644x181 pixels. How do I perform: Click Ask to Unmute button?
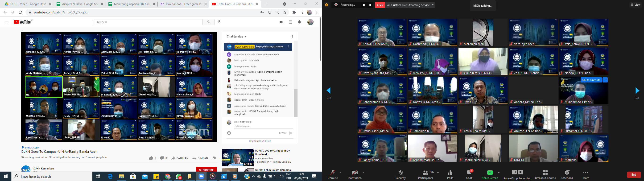591,80
